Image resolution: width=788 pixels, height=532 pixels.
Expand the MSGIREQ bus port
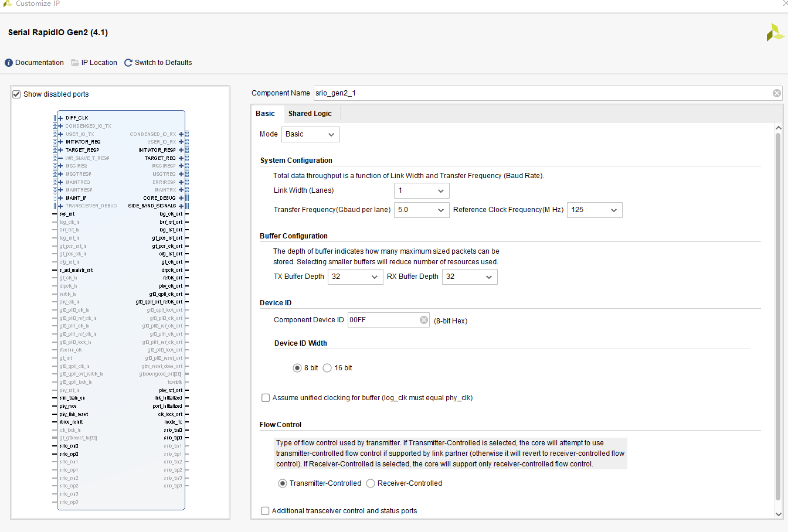pos(60,166)
